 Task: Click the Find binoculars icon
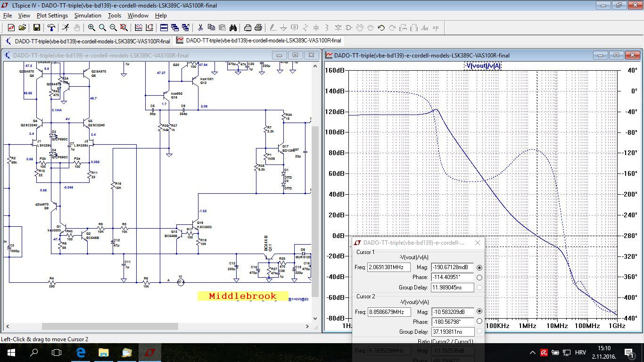(233, 28)
